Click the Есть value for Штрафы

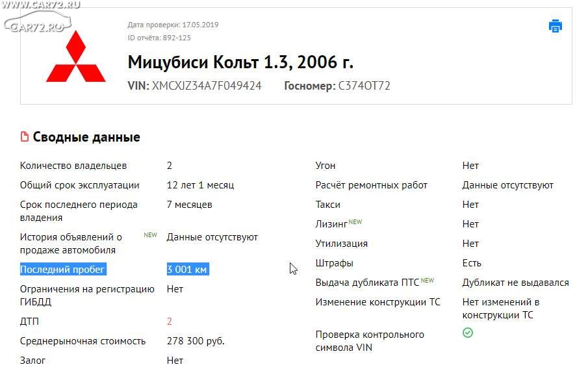472,263
